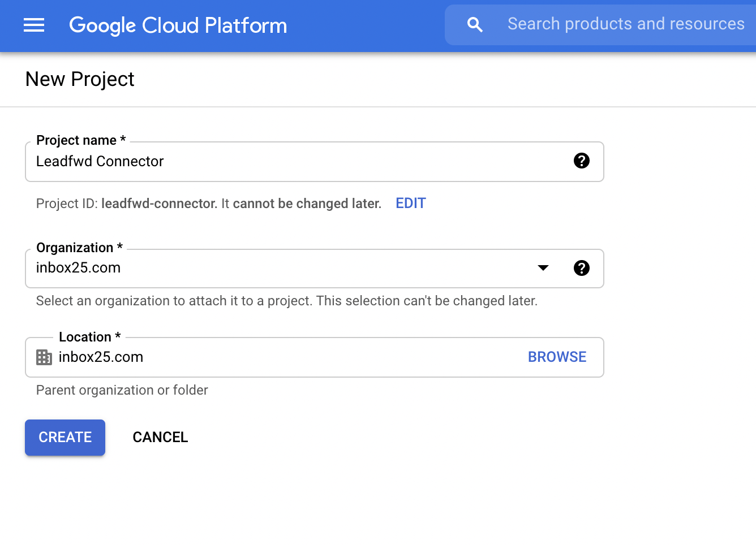
Task: Expand the Organization dropdown arrow
Action: [x=543, y=268]
